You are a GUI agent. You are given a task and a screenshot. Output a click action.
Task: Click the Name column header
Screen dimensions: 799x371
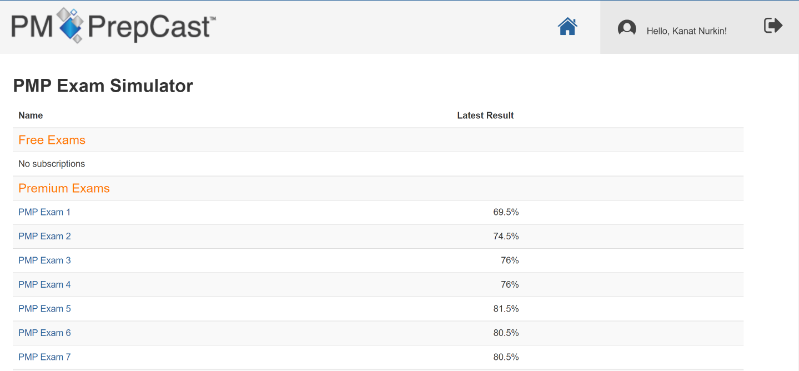31,116
